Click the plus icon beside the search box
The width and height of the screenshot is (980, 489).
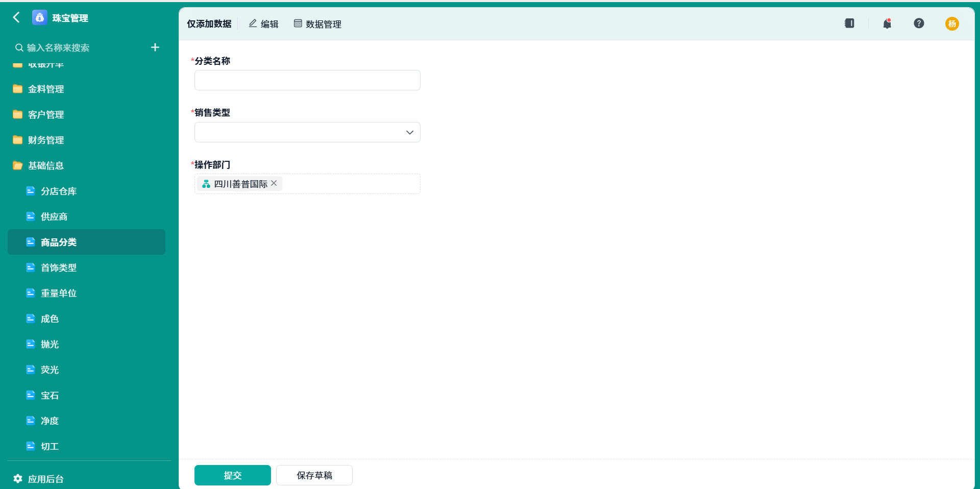(155, 47)
